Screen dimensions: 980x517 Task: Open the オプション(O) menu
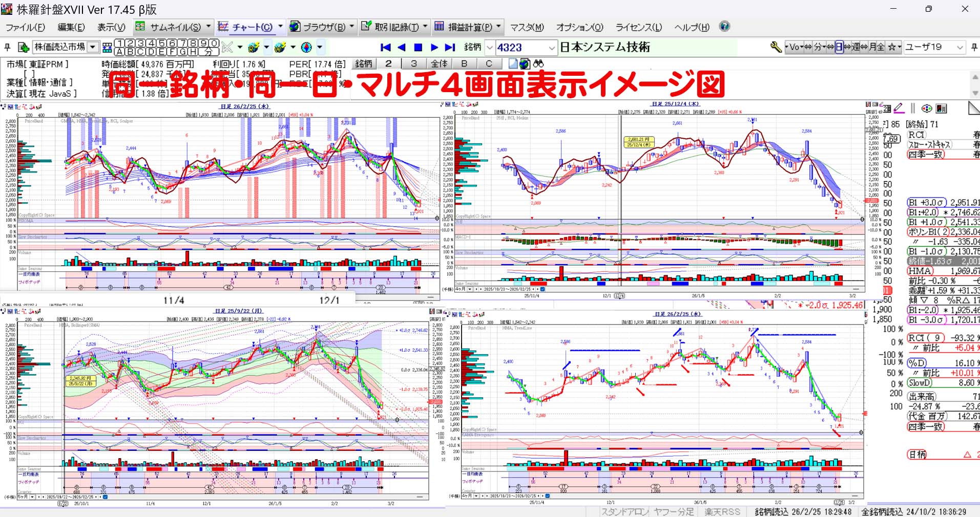[579, 27]
